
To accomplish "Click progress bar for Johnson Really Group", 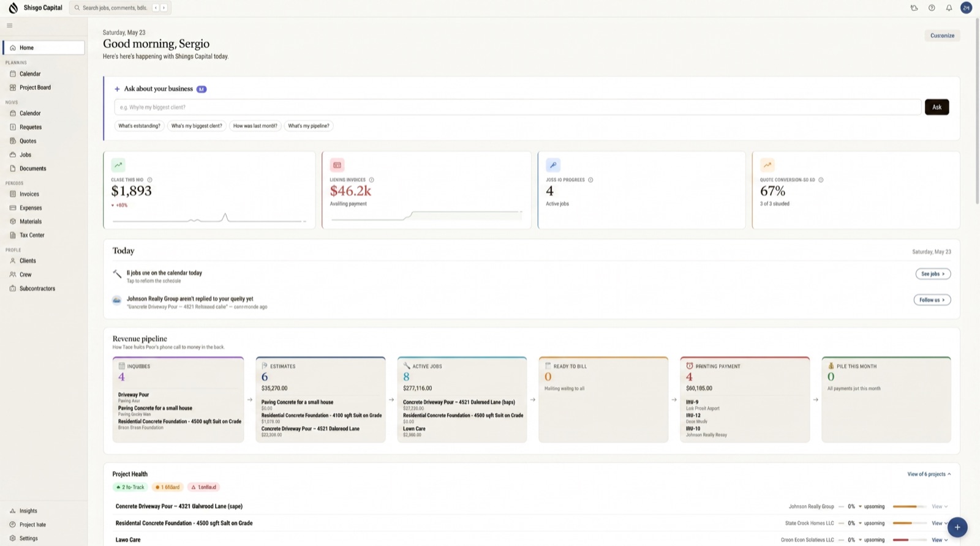I will pos(909,507).
